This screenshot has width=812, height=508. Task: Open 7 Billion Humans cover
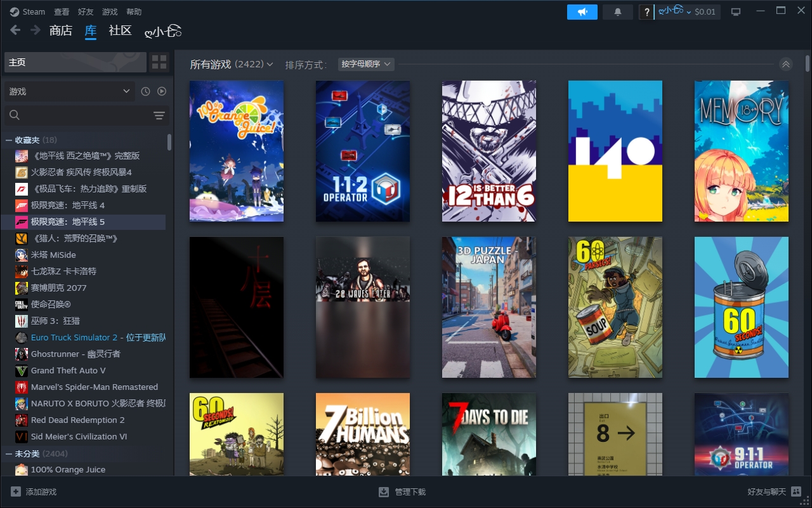(363, 434)
